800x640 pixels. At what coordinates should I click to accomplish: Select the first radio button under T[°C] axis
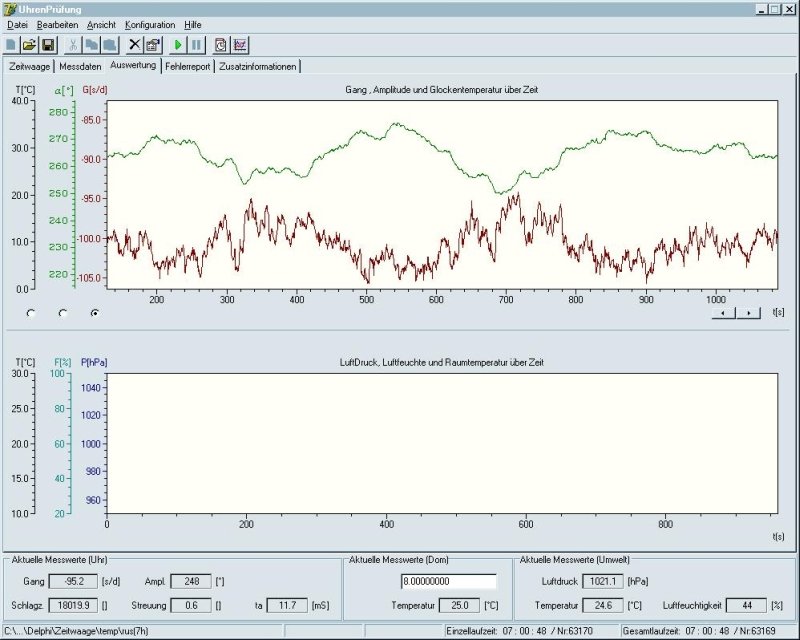30,313
